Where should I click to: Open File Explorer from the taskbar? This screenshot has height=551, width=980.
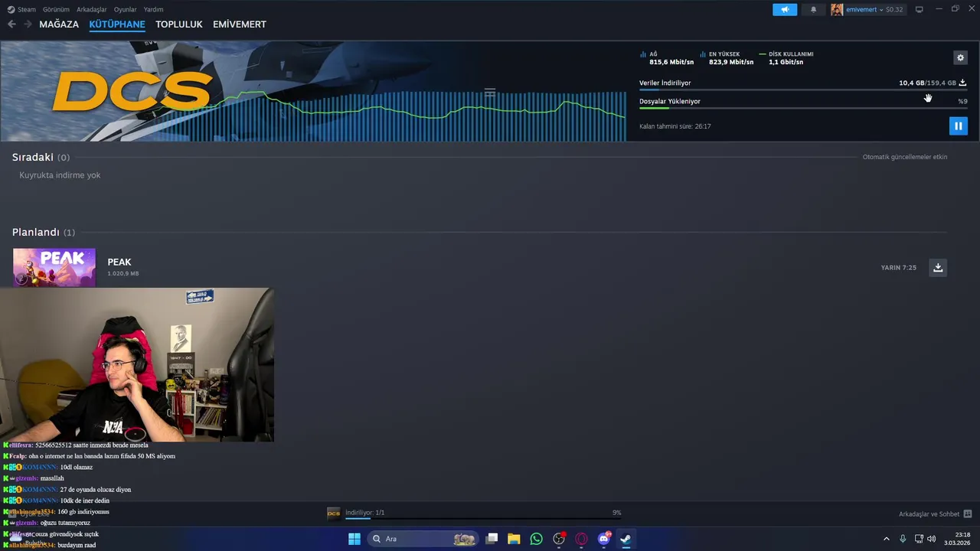514,539
